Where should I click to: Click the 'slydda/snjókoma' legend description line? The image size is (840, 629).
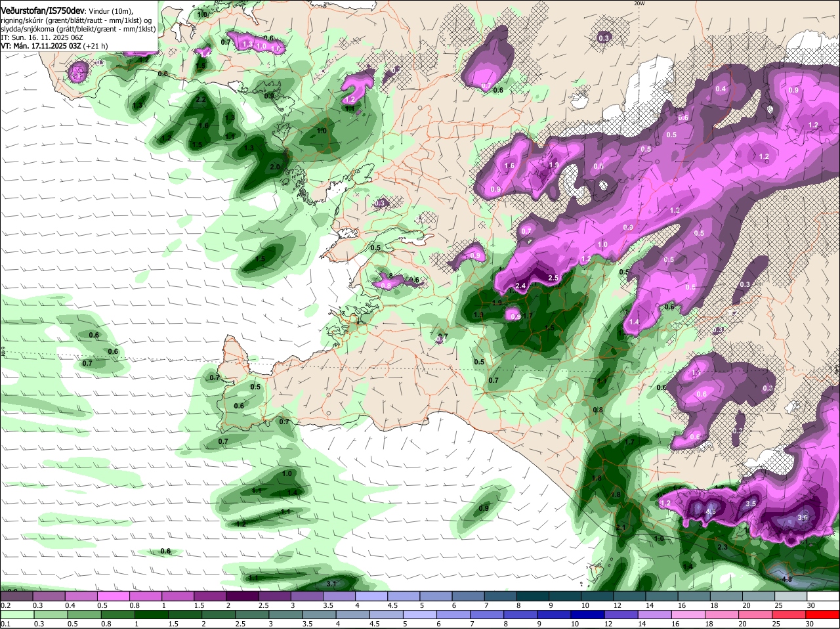pos(78,29)
